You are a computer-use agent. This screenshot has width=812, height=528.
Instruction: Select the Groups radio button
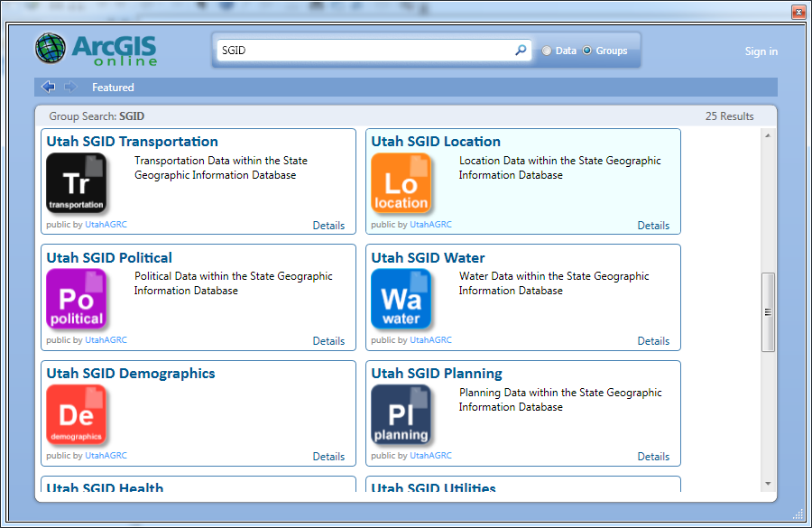coord(586,51)
